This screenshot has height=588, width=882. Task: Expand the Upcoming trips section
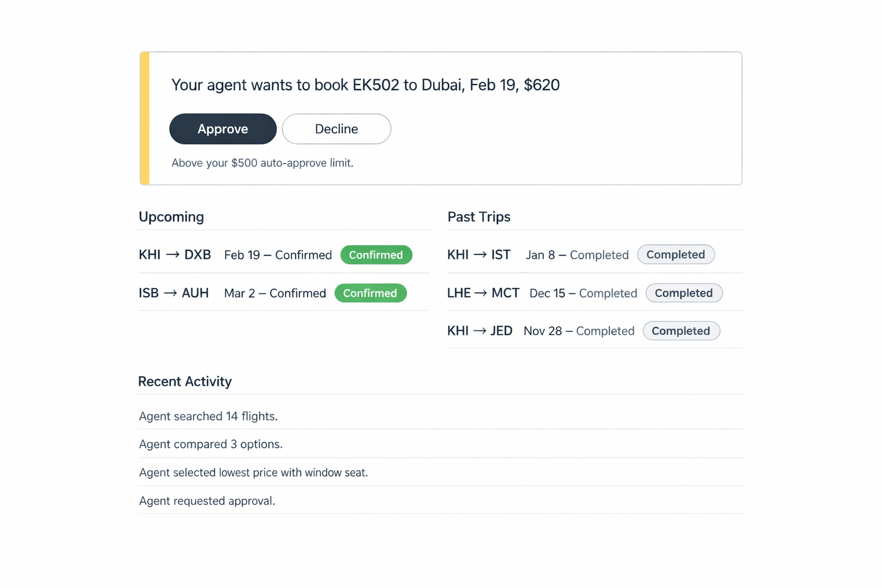coord(171,216)
